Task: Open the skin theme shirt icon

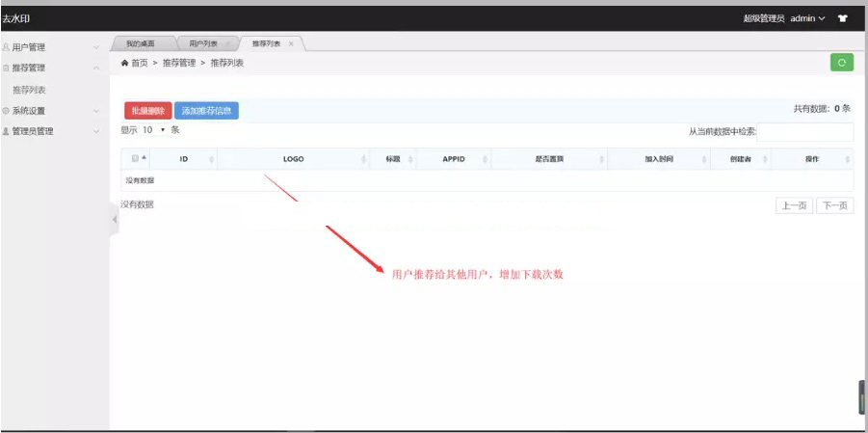Action: 843,18
